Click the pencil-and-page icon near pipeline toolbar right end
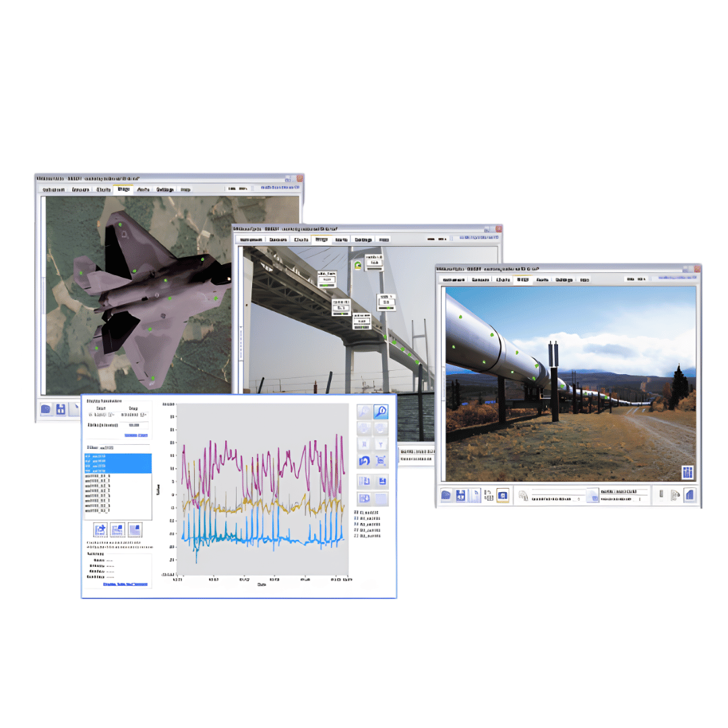Image resolution: width=728 pixels, height=728 pixels. (x=675, y=495)
